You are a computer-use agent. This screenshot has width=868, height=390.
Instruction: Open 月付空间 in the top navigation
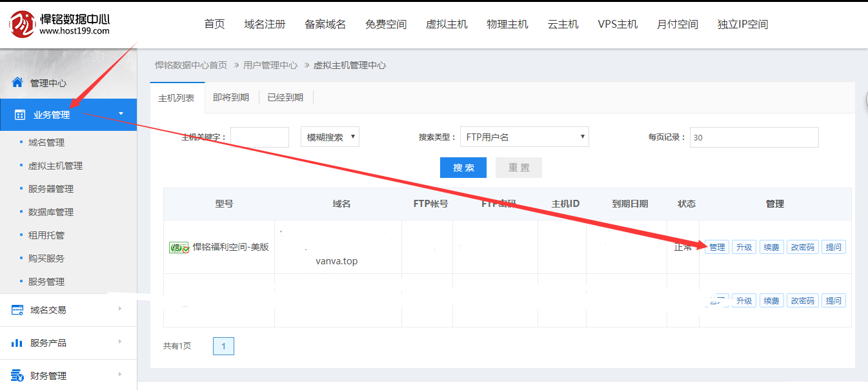click(678, 24)
